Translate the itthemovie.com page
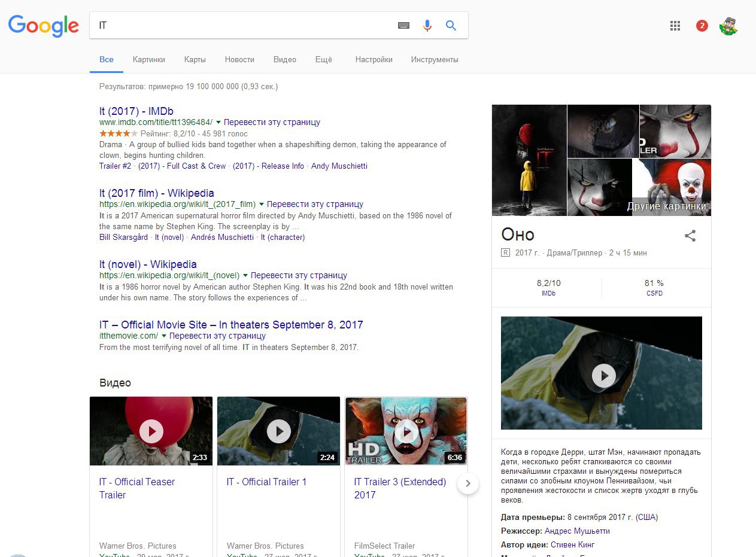This screenshot has height=557, width=756. point(218,336)
